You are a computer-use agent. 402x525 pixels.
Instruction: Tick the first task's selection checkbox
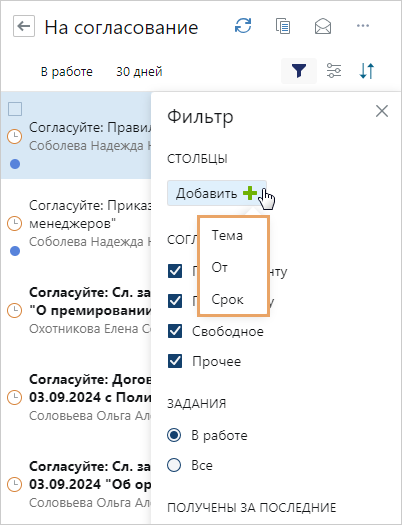click(15, 109)
